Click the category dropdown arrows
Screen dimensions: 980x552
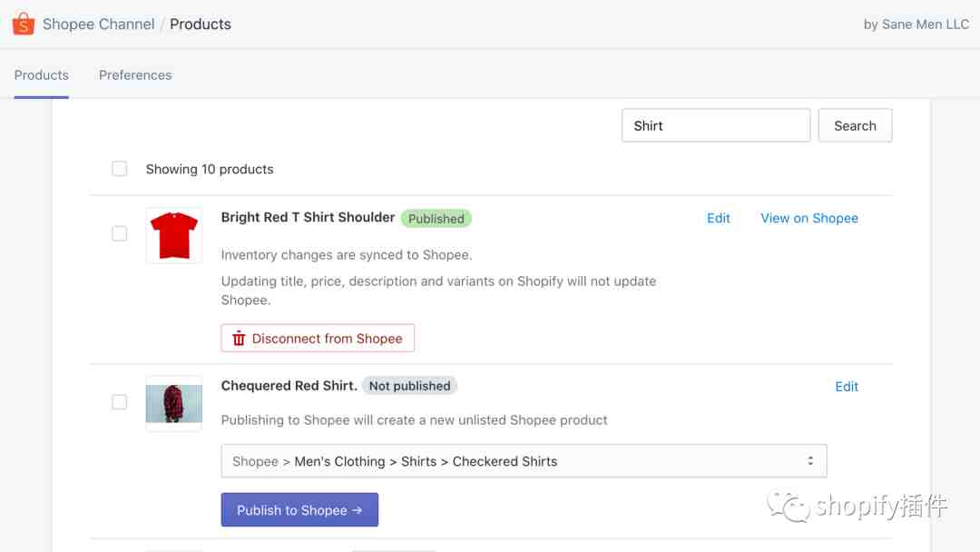click(810, 461)
